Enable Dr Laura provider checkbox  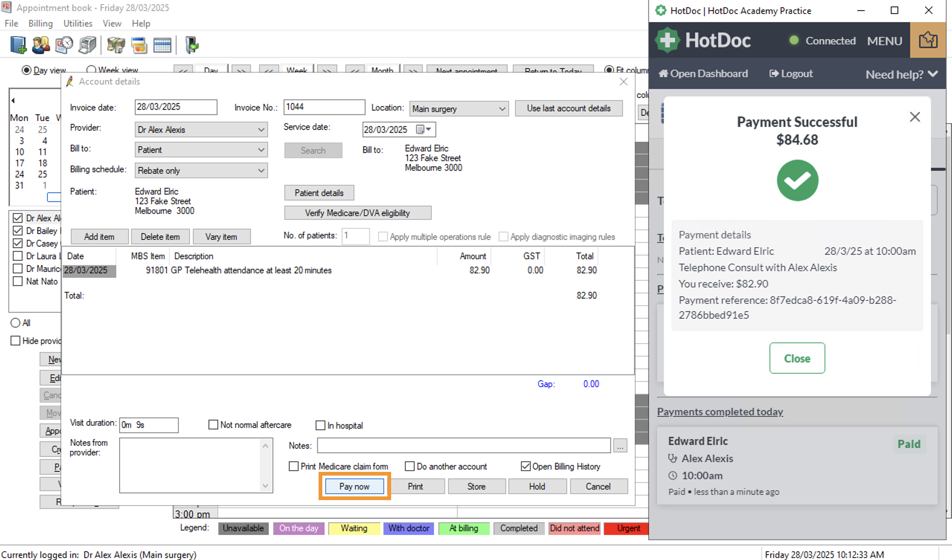tap(17, 256)
